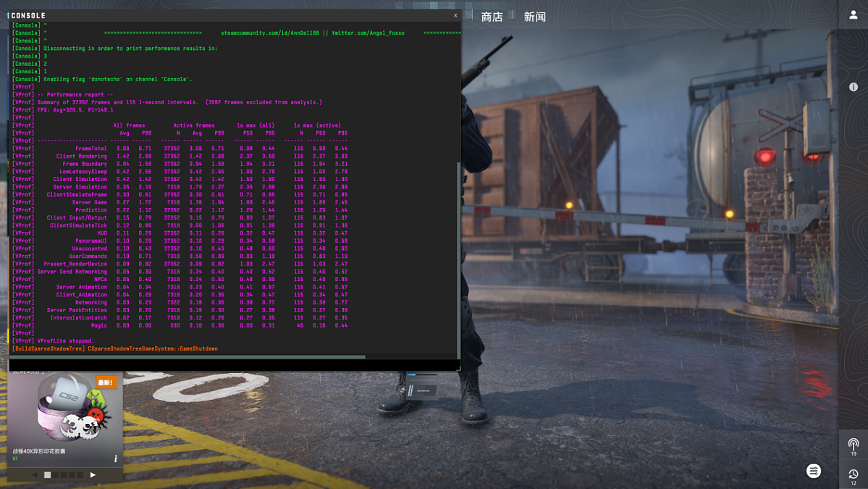Screen dimensions: 868x489
Task: Open the 新闻 news tab
Action: pyautogui.click(x=534, y=17)
